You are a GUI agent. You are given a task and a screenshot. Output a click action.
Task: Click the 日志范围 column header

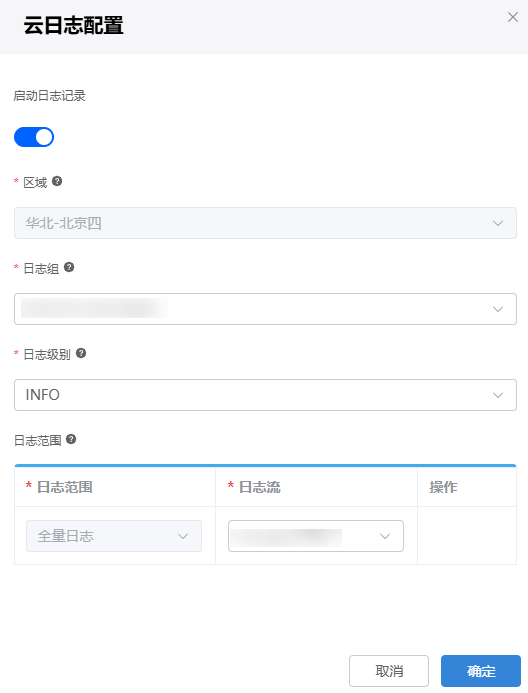pyautogui.click(x=65, y=487)
